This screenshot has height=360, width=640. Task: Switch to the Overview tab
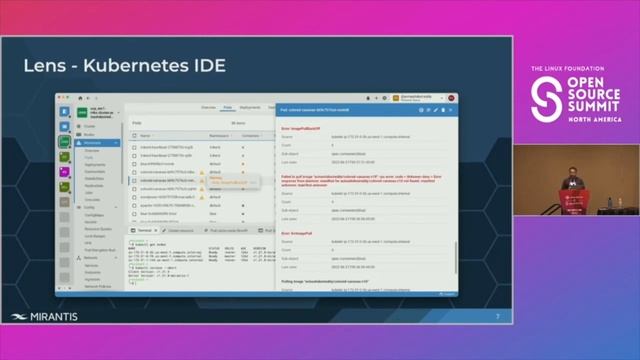coord(209,107)
